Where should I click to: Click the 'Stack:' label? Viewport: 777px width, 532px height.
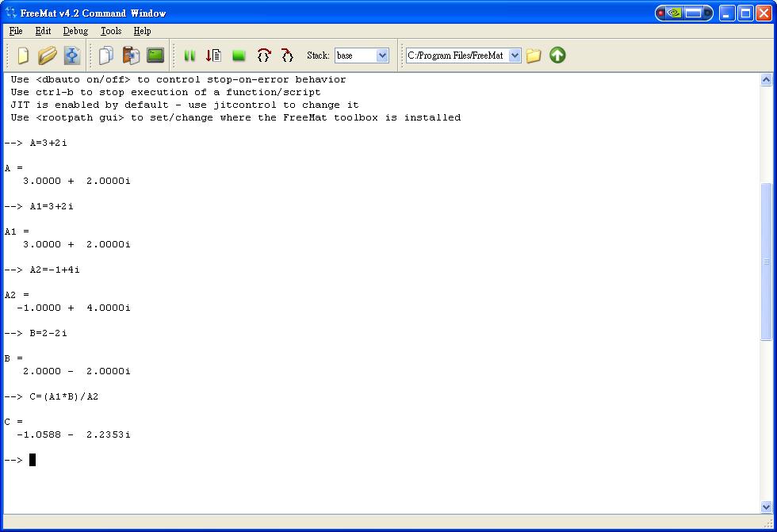[x=318, y=55]
